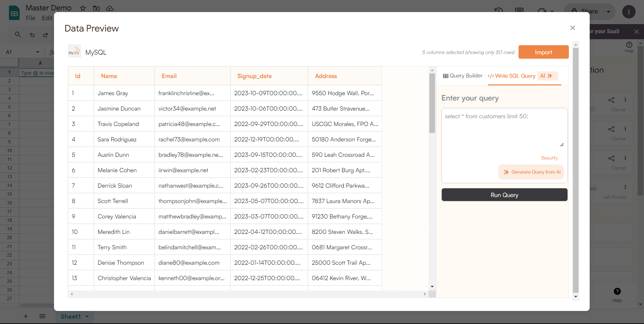The image size is (644, 324).
Task: Click the victor34@example.net email cell
Action: [x=193, y=109]
